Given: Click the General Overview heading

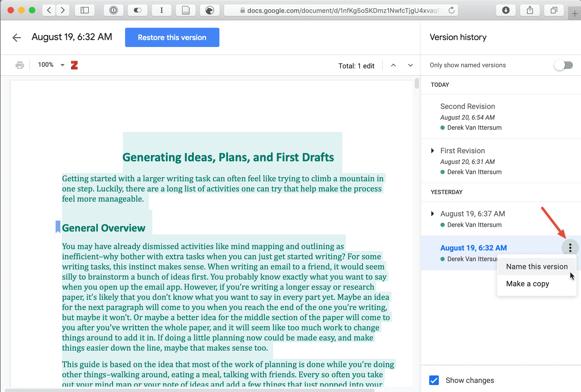Looking at the screenshot, I should [x=104, y=228].
